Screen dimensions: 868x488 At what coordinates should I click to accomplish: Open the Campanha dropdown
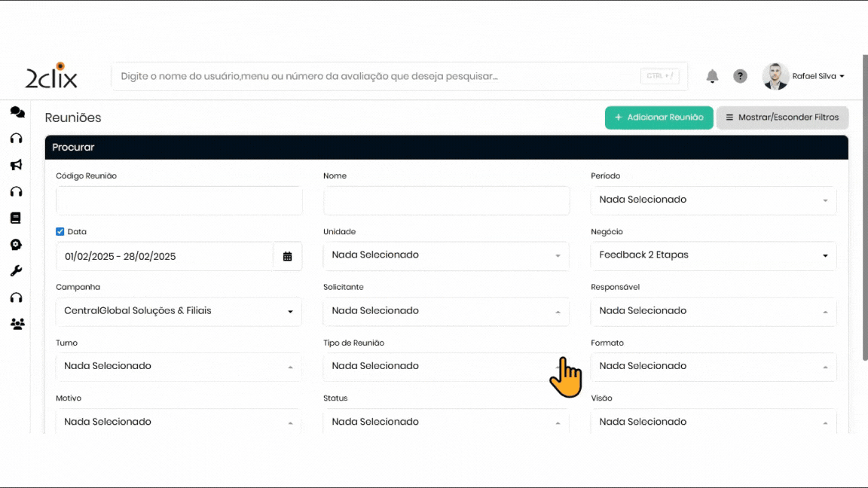coord(179,311)
